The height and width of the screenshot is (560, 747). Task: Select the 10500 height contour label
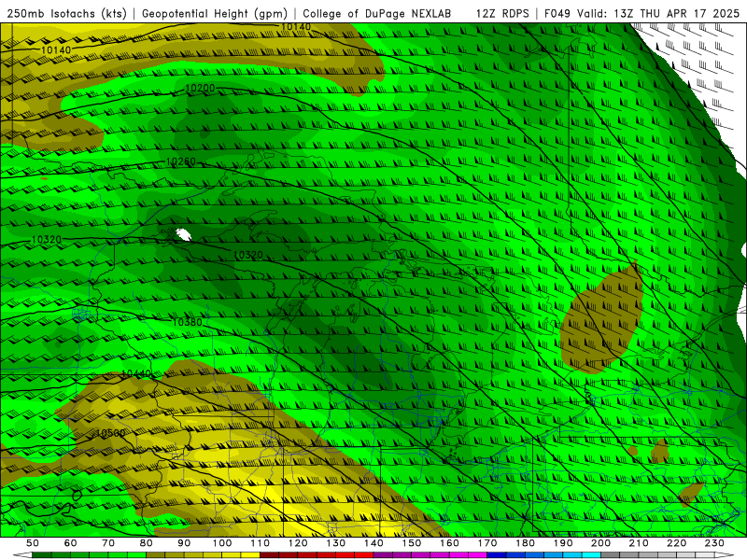pyautogui.click(x=111, y=433)
